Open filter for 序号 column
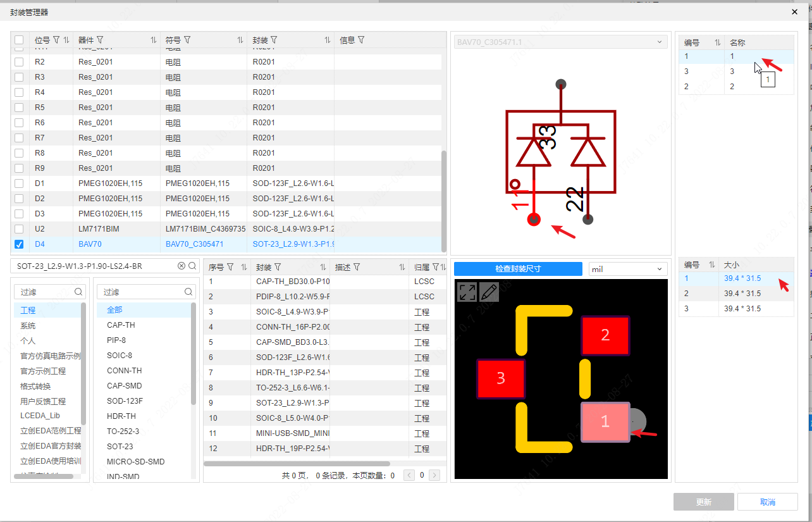The height and width of the screenshot is (522, 812). click(x=230, y=267)
